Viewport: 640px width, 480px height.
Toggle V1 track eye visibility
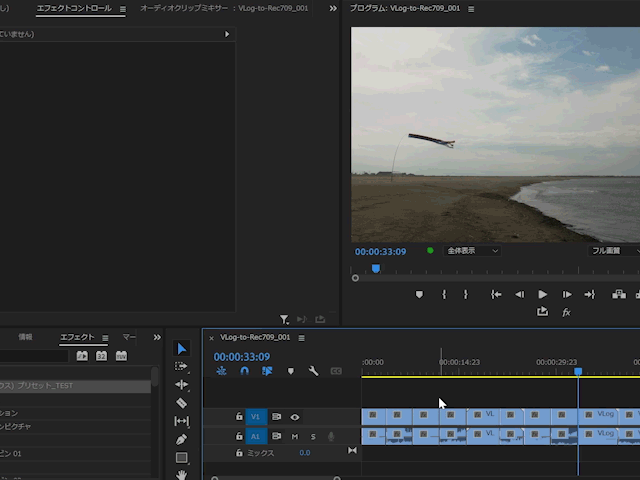[295, 417]
